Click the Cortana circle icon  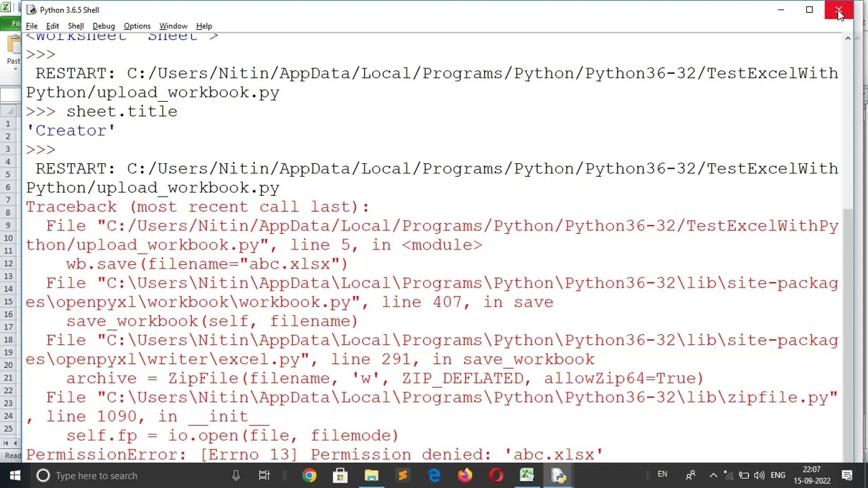[x=43, y=475]
